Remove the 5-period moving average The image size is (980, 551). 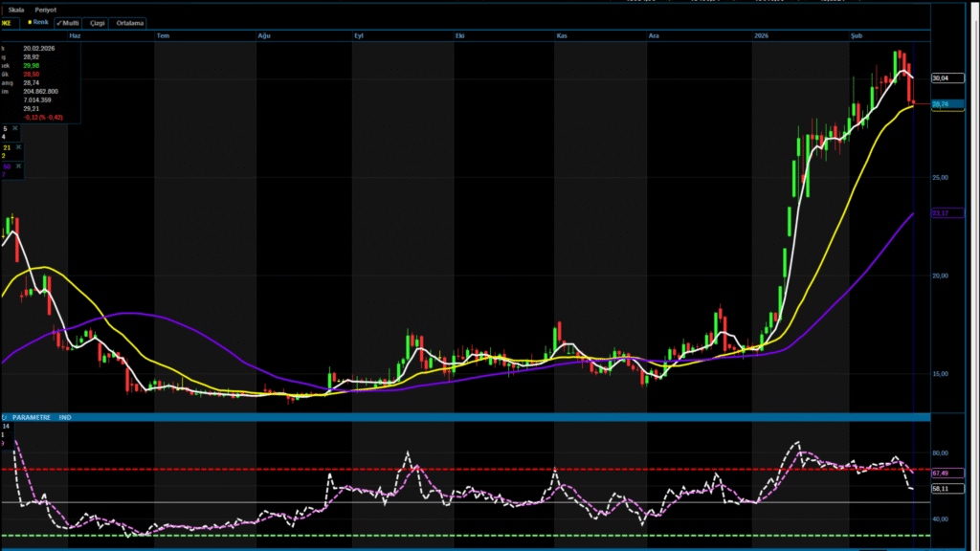15,128
